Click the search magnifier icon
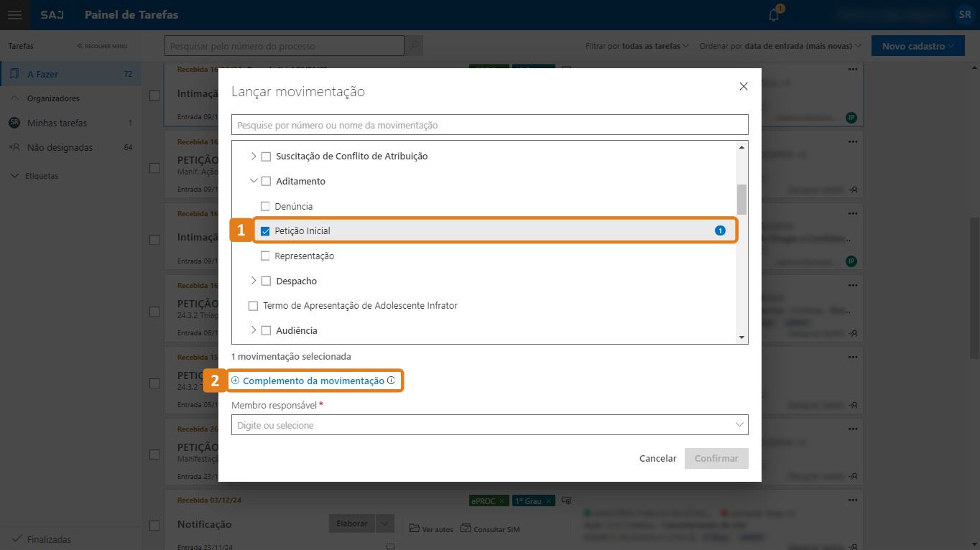The width and height of the screenshot is (980, 550). point(414,47)
